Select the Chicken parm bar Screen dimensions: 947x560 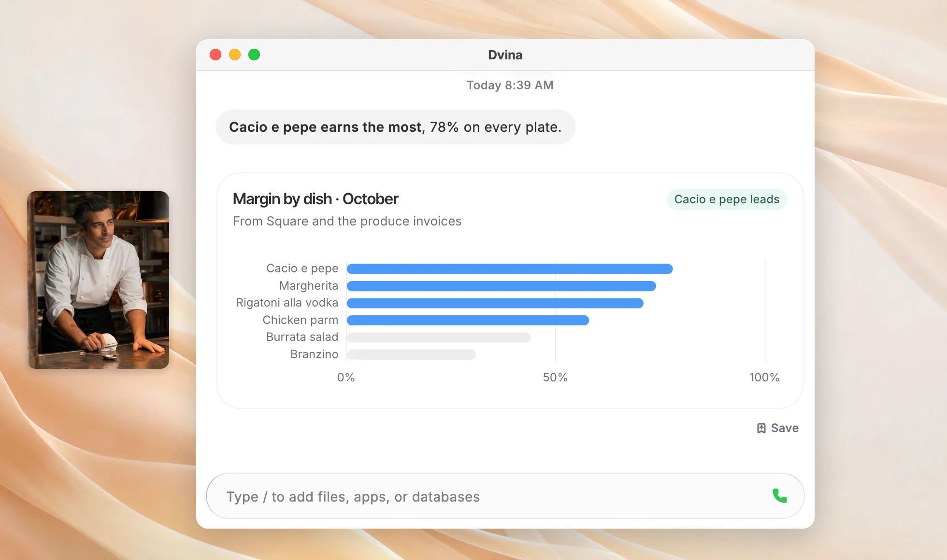coord(468,321)
